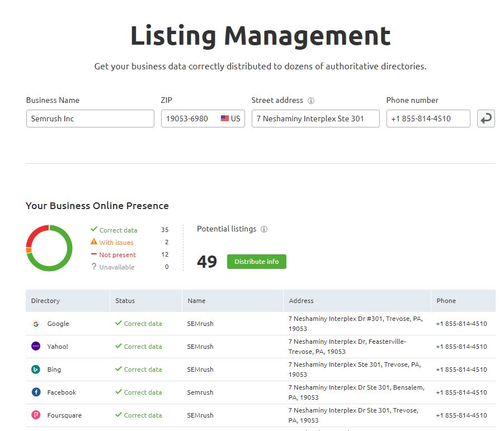
Task: Click the checkmark in Foursquare row status
Action: [x=119, y=415]
